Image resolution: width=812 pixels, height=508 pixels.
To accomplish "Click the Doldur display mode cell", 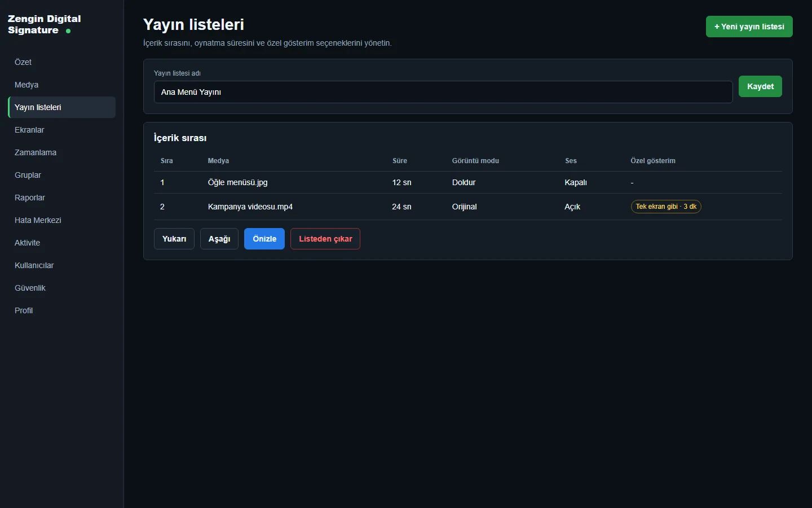I will tap(464, 182).
